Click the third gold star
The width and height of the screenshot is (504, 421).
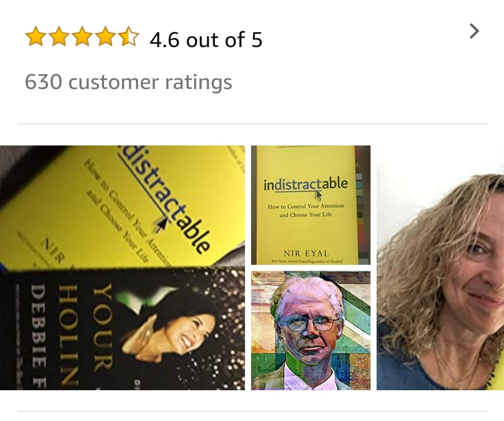coord(82,37)
